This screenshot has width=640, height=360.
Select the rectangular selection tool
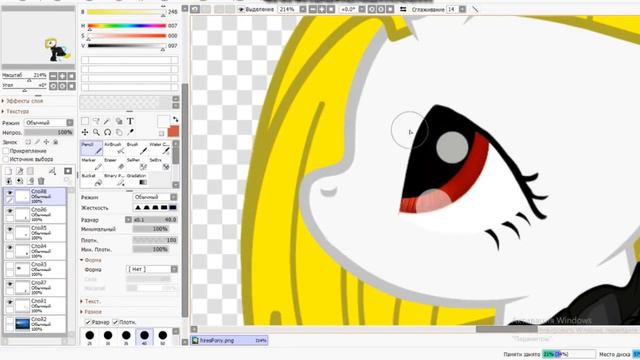coord(85,121)
